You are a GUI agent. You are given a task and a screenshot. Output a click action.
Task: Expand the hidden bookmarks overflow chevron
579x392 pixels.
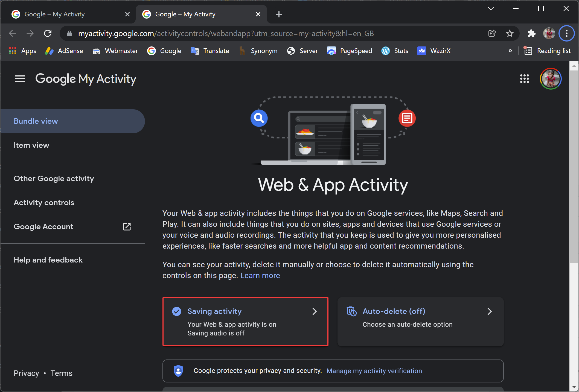[x=510, y=51]
